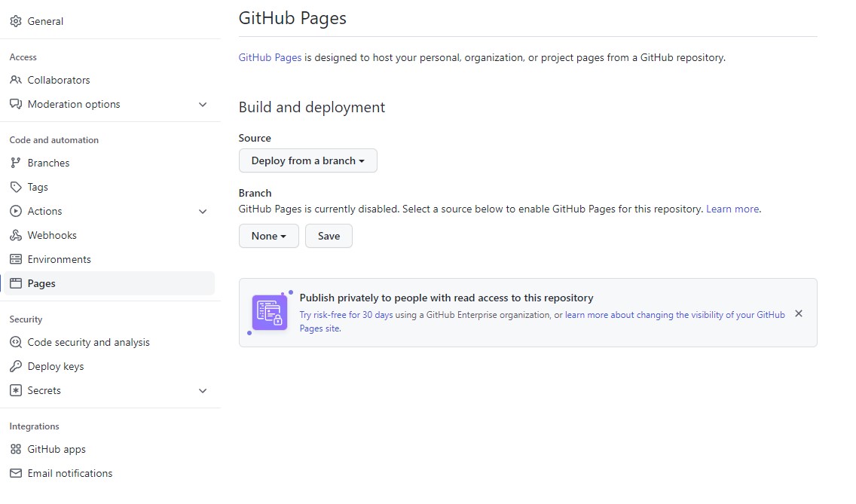Open the None branch dropdown
The width and height of the screenshot is (856, 504).
[x=268, y=236]
